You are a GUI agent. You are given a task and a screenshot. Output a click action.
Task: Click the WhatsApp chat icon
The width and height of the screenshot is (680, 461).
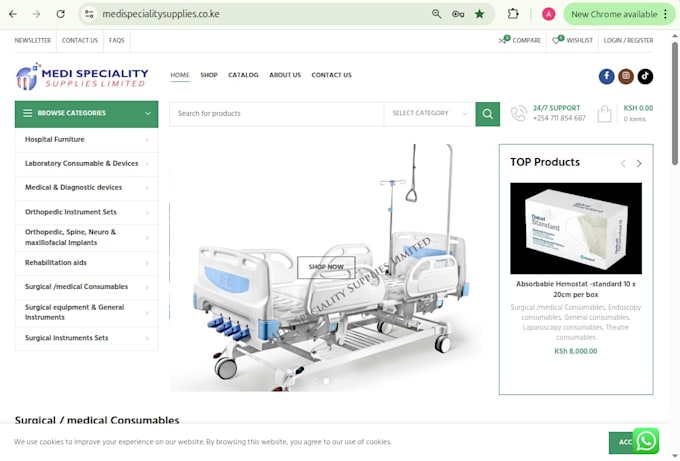(x=646, y=441)
